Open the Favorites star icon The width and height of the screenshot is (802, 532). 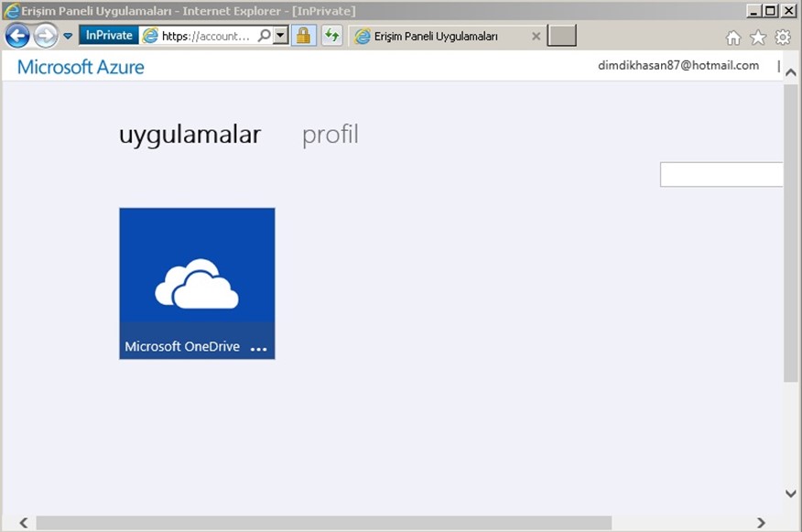coord(758,38)
